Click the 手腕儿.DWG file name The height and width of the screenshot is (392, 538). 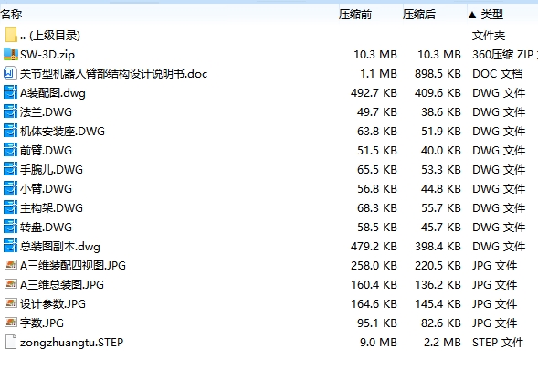tap(51, 170)
